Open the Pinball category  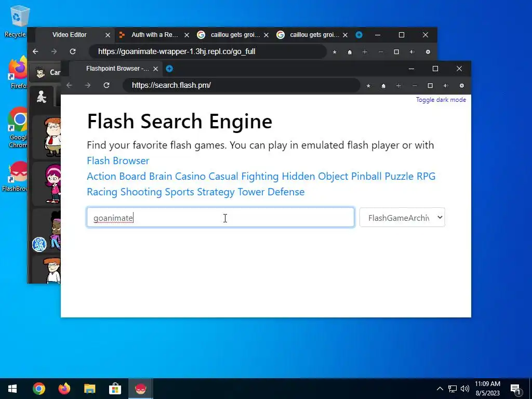(366, 177)
